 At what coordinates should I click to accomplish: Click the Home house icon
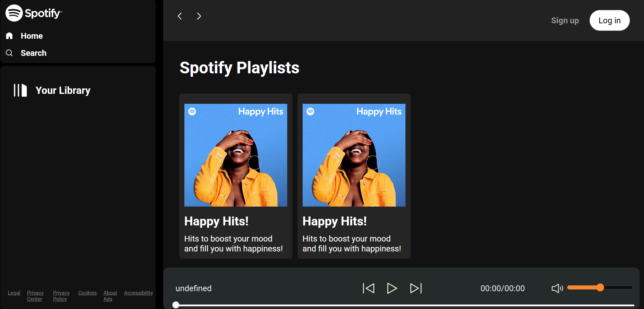click(x=9, y=36)
